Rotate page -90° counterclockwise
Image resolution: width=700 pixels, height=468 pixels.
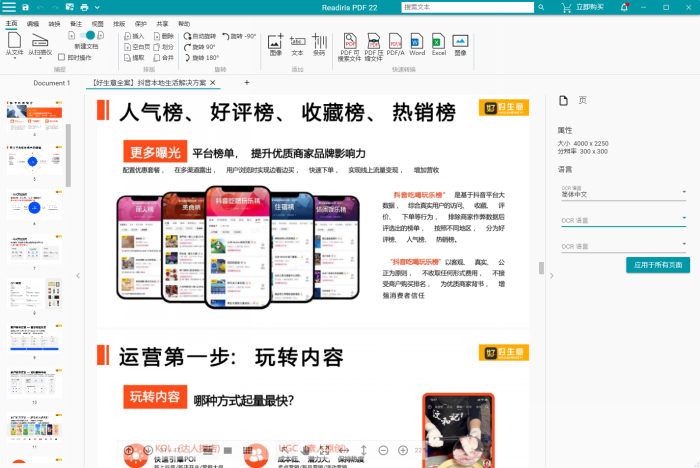point(239,36)
